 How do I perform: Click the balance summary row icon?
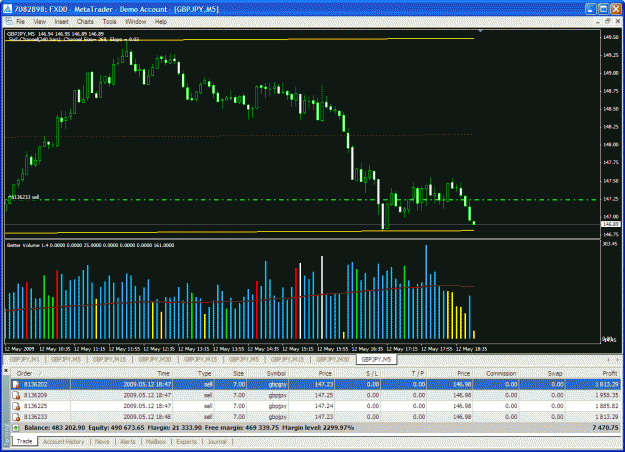pos(16,428)
